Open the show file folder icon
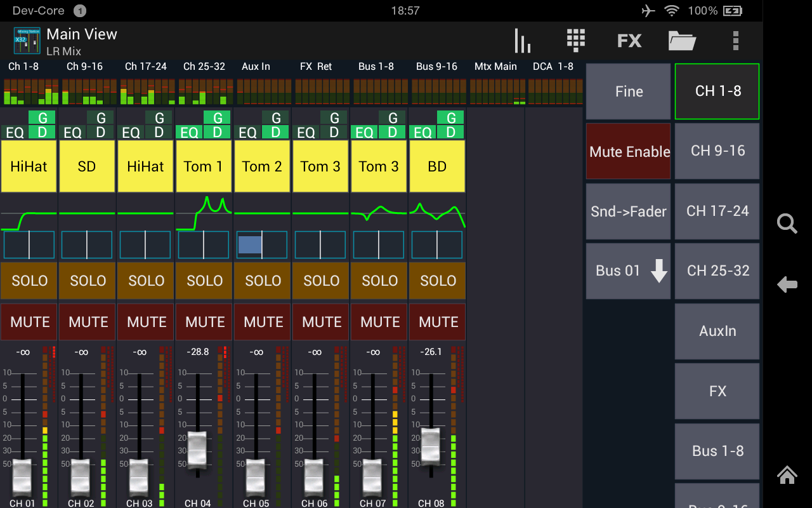 coord(682,40)
